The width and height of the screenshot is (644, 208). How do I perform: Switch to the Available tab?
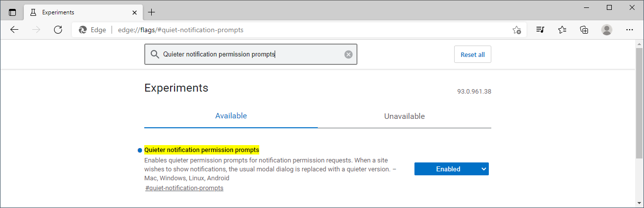[231, 116]
